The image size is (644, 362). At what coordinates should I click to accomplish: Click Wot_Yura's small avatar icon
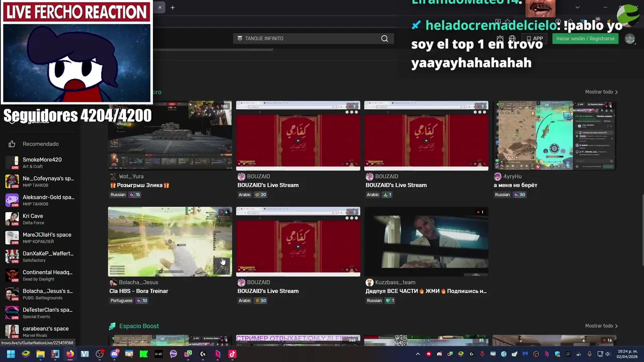click(x=113, y=176)
